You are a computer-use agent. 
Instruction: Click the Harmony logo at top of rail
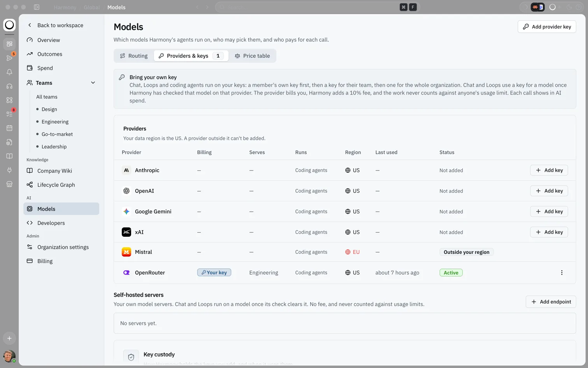9,25
